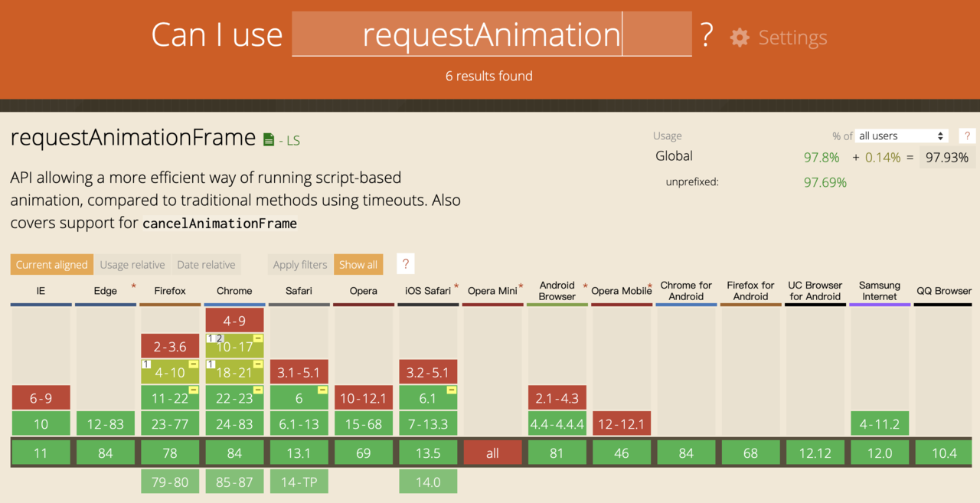Image resolution: width=980 pixels, height=503 pixels.
Task: Switch view to Current aligned
Action: (x=52, y=264)
